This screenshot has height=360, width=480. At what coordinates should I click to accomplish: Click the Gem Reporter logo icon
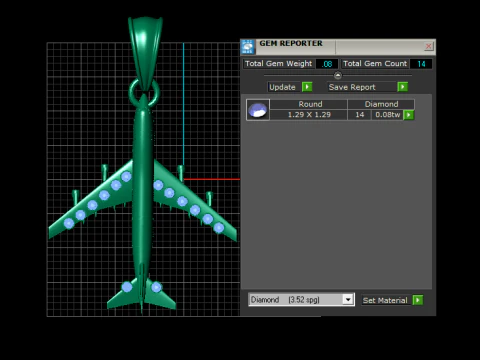click(x=248, y=47)
